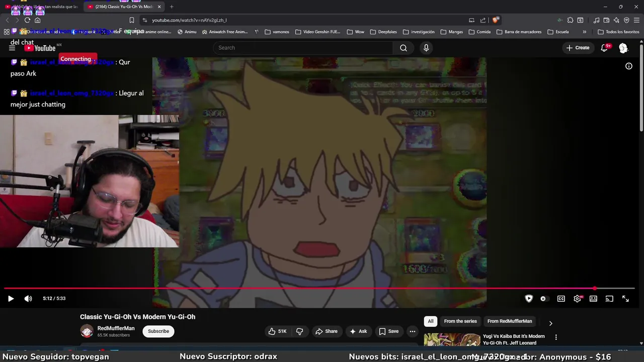The height and width of the screenshot is (362, 644).
Task: Open the player settings gear
Action: point(577,299)
